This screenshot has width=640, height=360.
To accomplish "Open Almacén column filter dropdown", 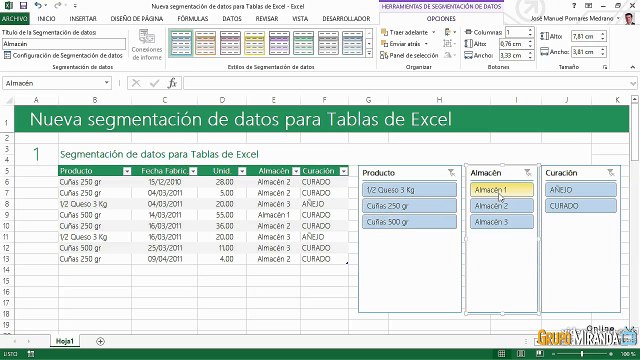I will 296,171.
